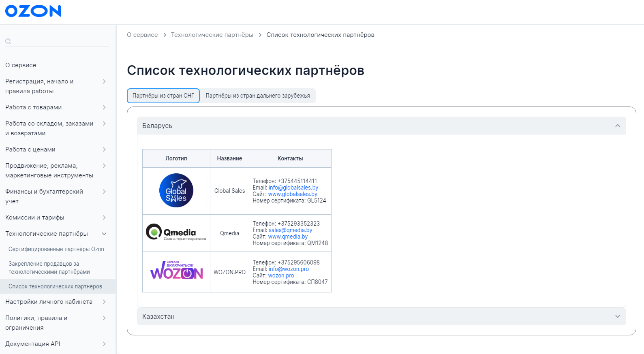Open 'Сертифицированные партнёры Ozon' sidebar subitem
The image size is (644, 354).
coord(56,249)
